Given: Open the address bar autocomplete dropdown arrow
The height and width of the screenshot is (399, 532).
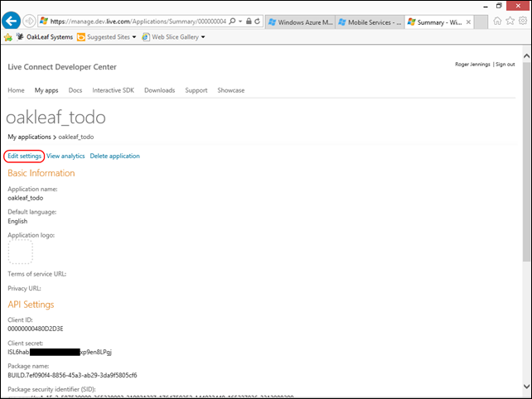Looking at the screenshot, I should (x=240, y=22).
